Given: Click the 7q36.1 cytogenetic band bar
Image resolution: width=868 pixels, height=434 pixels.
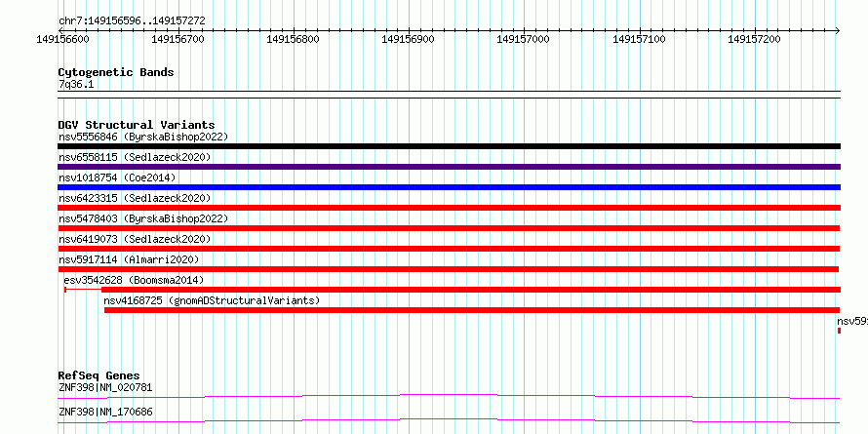Looking at the screenshot, I should click(449, 95).
